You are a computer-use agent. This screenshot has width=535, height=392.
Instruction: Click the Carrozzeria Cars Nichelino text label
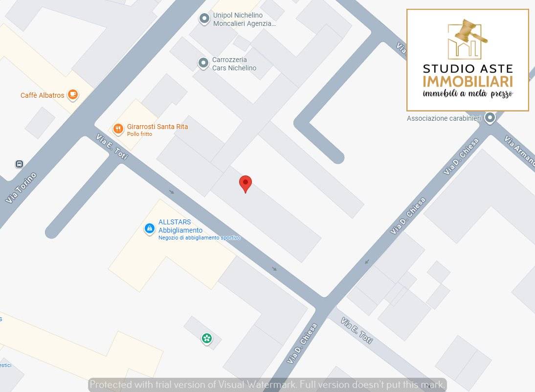234,64
